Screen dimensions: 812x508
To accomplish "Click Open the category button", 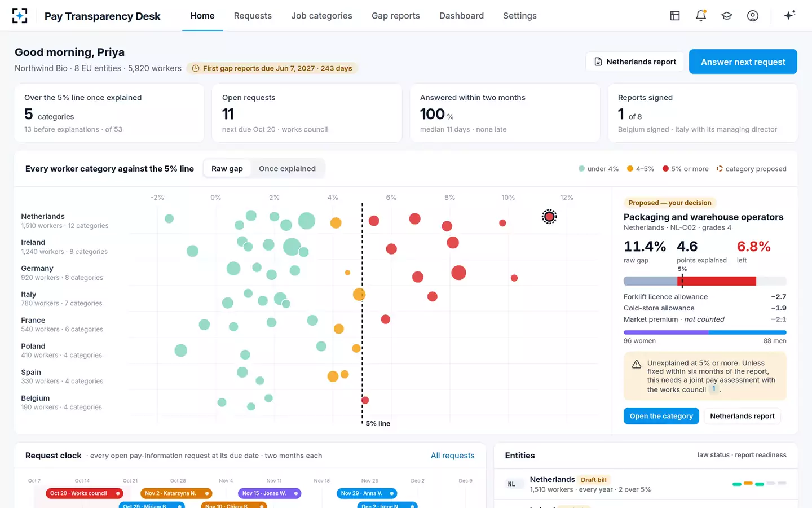I will point(661,416).
